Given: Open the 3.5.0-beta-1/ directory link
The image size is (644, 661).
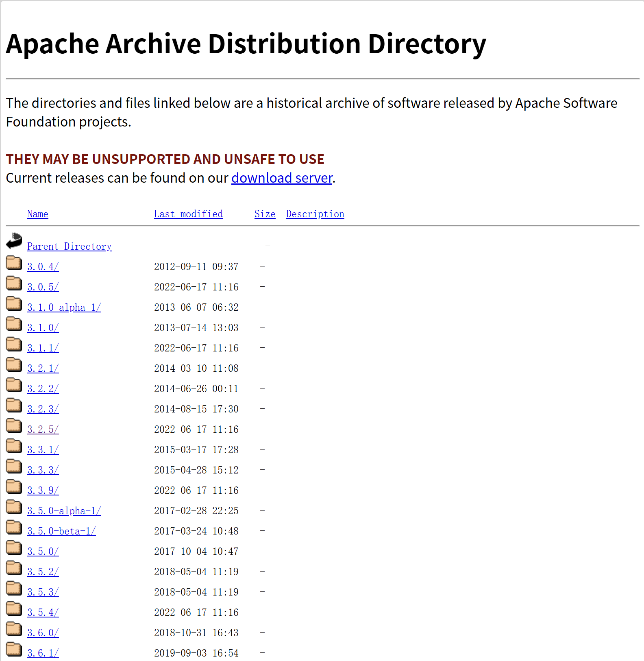Looking at the screenshot, I should tap(62, 531).
